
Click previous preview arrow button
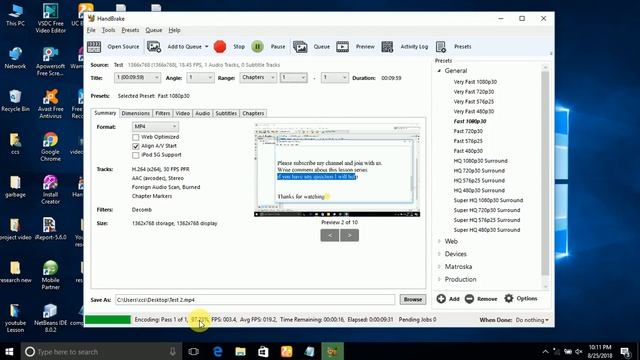[330, 235]
